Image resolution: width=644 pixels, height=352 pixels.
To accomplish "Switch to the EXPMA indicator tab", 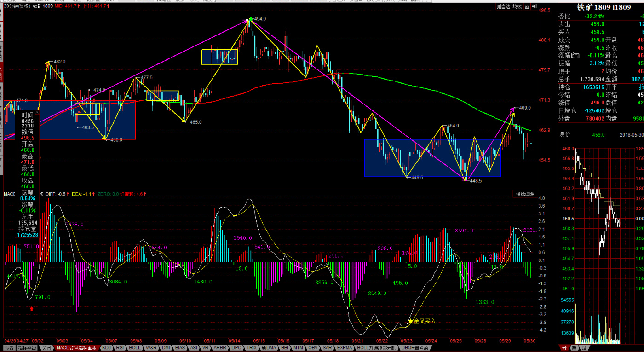I will point(345,348).
